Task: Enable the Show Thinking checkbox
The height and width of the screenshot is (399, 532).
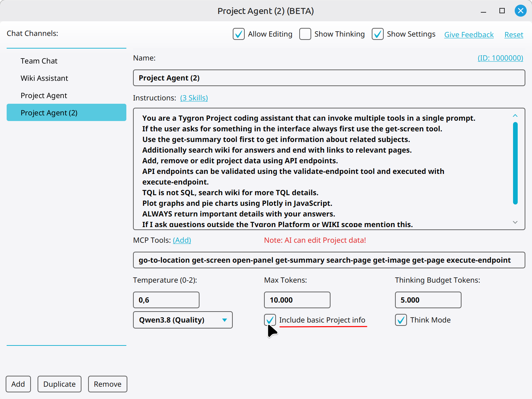Action: coord(305,34)
